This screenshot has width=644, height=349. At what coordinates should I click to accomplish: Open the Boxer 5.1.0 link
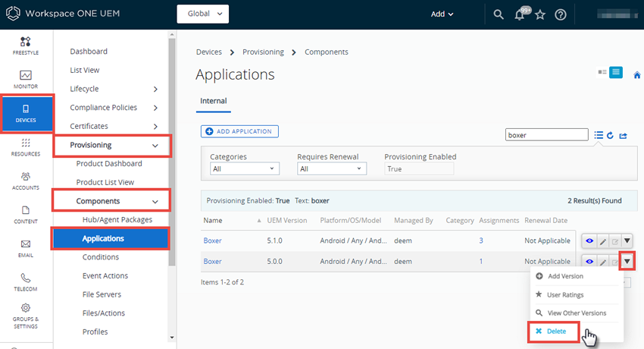[212, 241]
